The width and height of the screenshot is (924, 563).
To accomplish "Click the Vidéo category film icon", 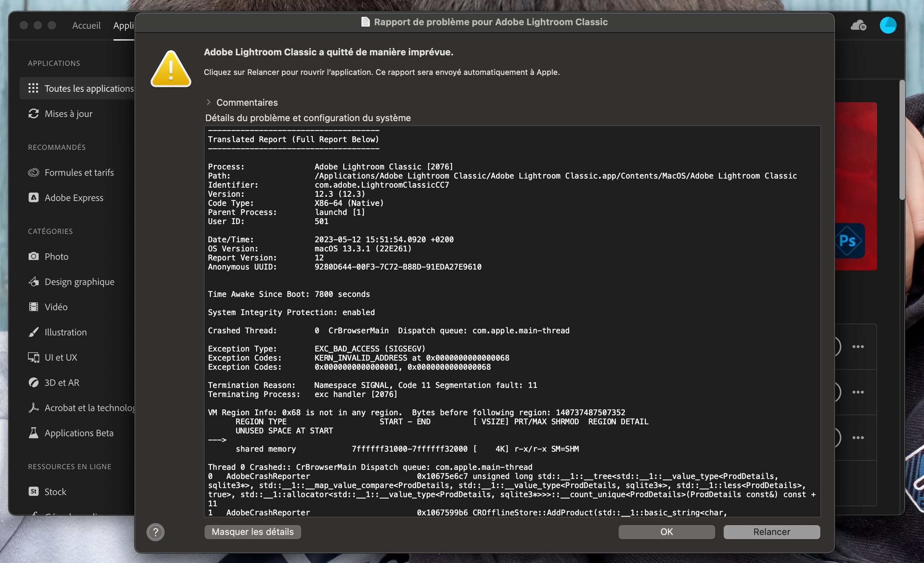I will [x=33, y=307].
